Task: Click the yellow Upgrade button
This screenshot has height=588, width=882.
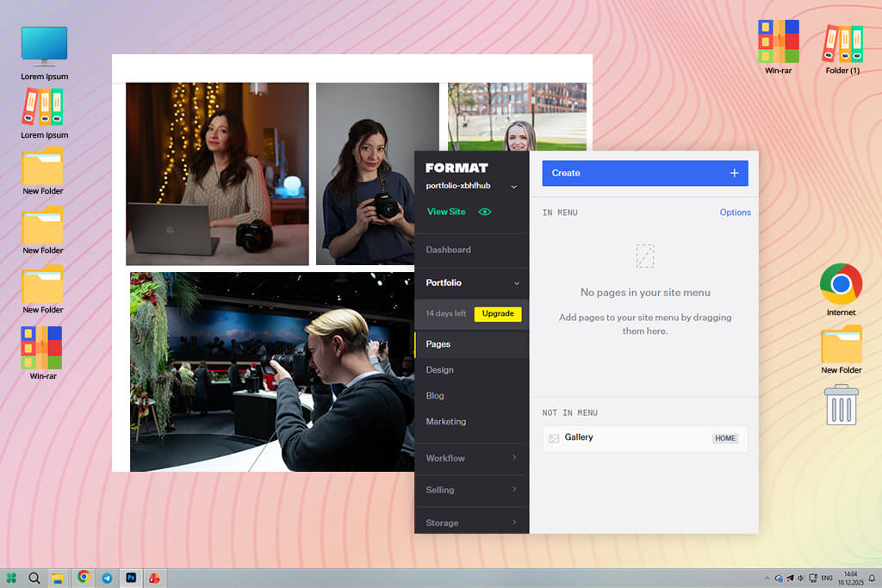Action: [498, 313]
